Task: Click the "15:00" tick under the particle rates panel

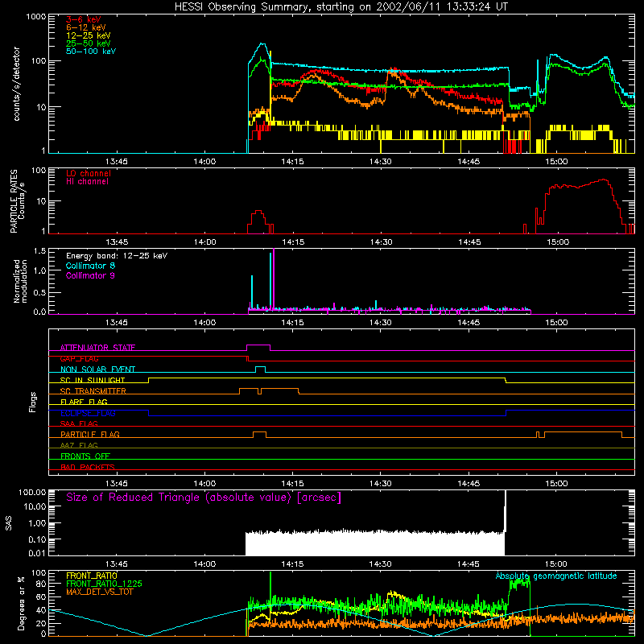Action: (557, 242)
